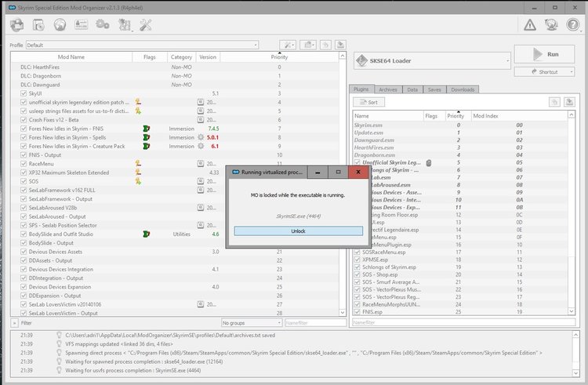Viewport: 588px width, 385px height.
Task: Click the Sort plugins button
Action: (368, 102)
